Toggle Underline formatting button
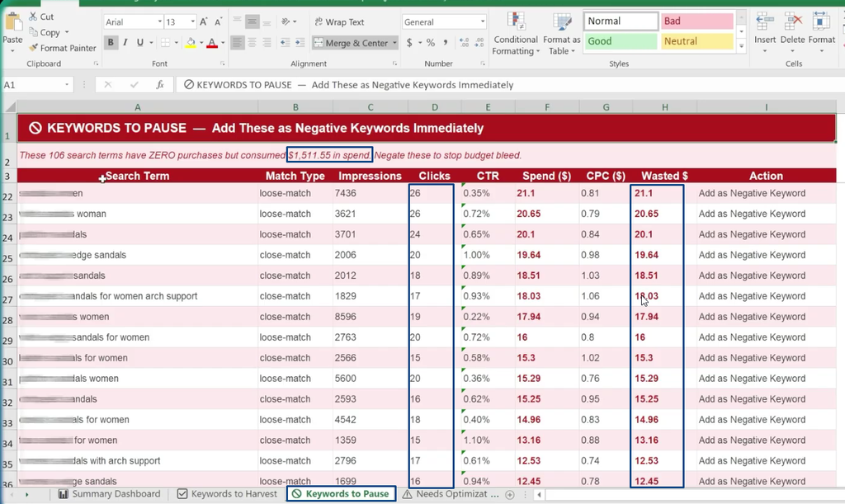This screenshot has height=504, width=845. [x=140, y=43]
